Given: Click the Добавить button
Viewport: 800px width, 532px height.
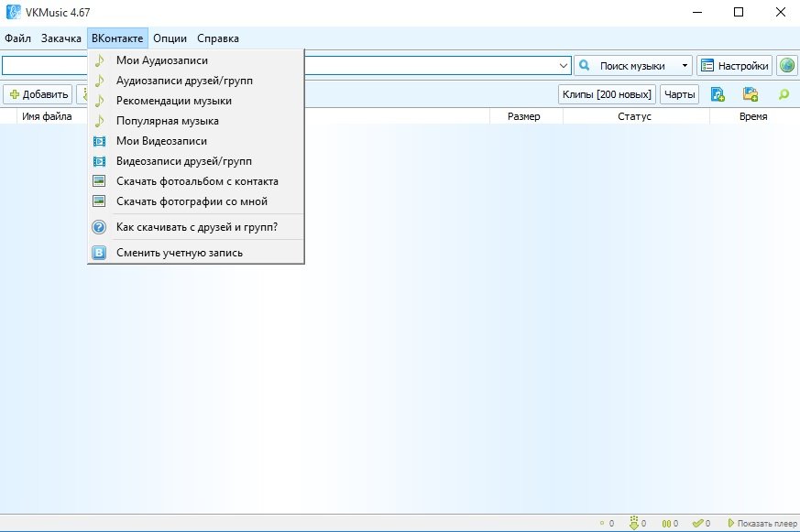Looking at the screenshot, I should pyautogui.click(x=38, y=94).
